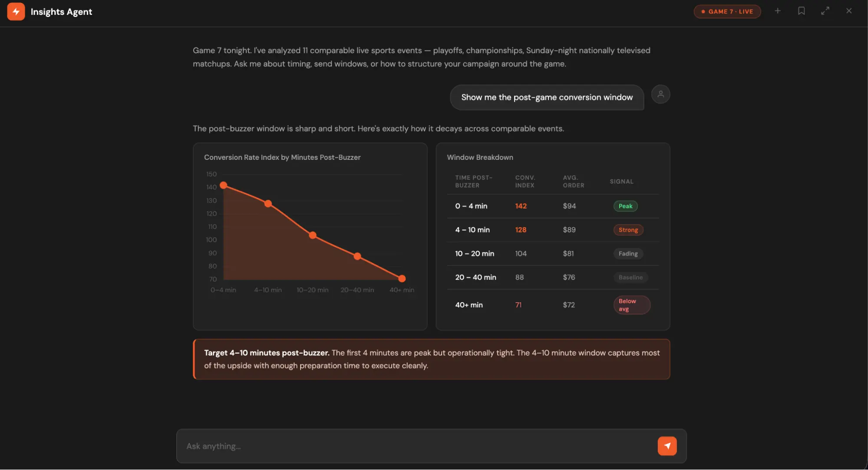The height and width of the screenshot is (470, 868).
Task: Click the user message about post-game window
Action: pyautogui.click(x=547, y=97)
